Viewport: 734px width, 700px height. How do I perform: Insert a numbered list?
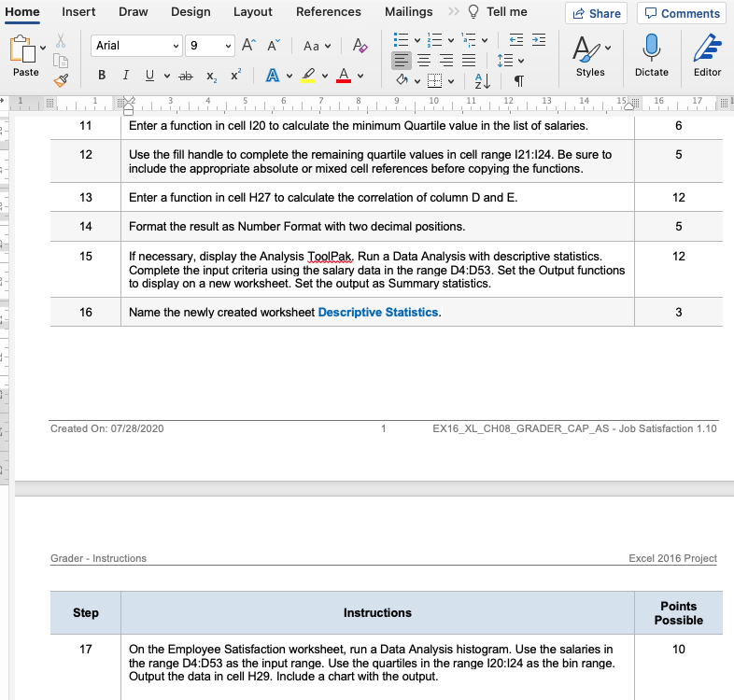click(x=434, y=40)
